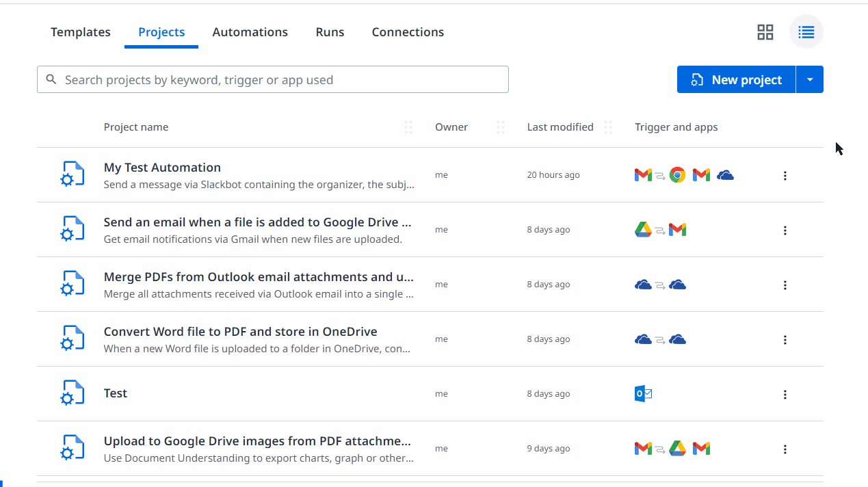The image size is (868, 487).
Task: Click the project icon for Merge PDFs row
Action: [73, 284]
